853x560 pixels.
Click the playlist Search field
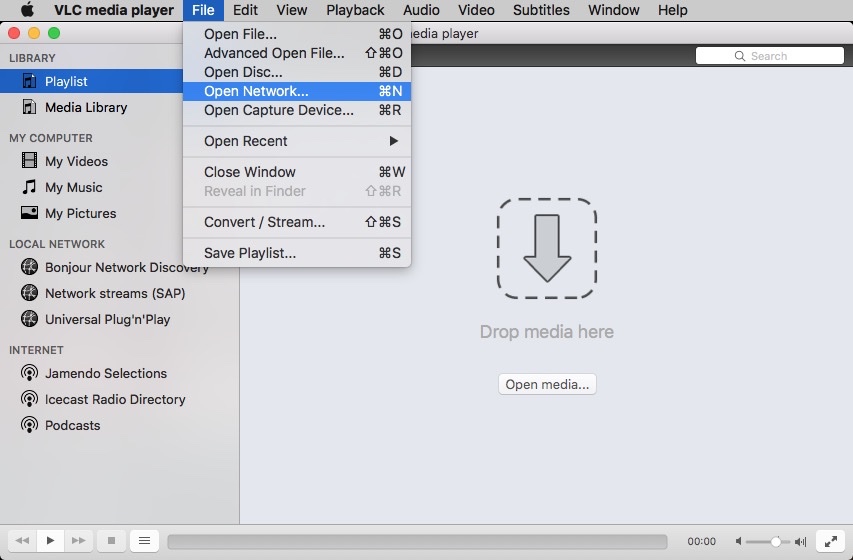click(769, 56)
